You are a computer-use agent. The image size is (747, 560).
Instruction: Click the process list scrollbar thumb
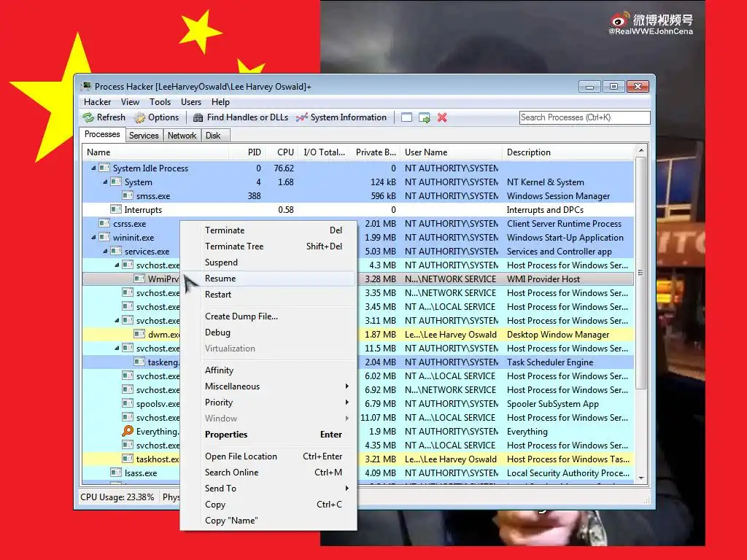coord(640,273)
